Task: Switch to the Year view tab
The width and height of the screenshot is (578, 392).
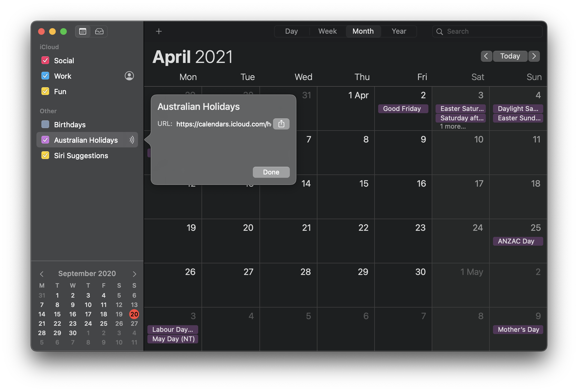Action: point(399,31)
